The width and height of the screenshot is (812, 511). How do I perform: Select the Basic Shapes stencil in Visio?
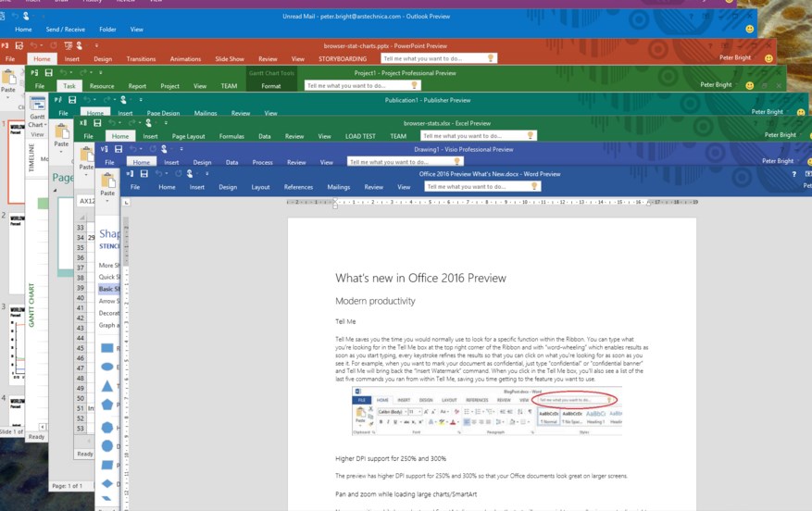(x=109, y=289)
